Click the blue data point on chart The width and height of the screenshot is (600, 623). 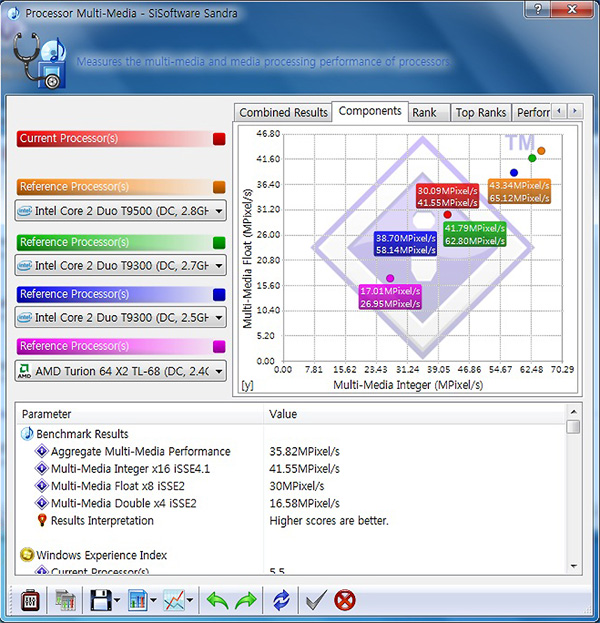[514, 173]
